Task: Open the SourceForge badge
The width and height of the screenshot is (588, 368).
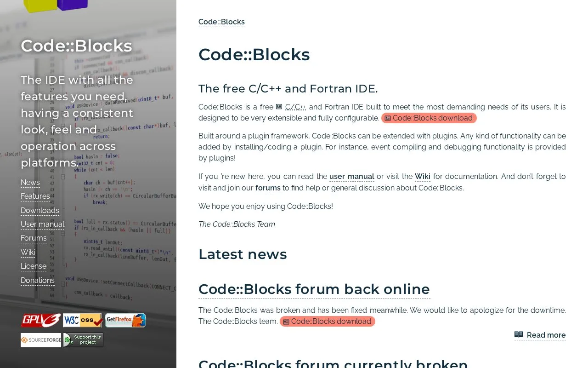Action: pyautogui.click(x=41, y=340)
